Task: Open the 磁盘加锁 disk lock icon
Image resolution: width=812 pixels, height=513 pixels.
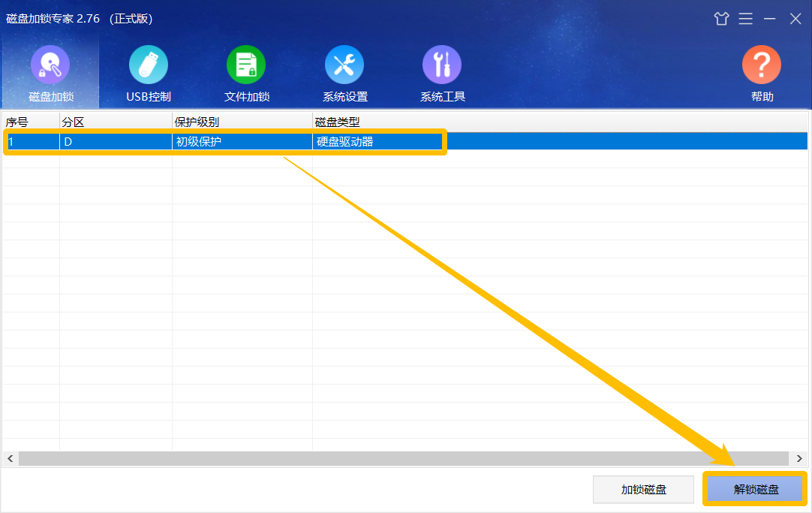Action: (50, 65)
